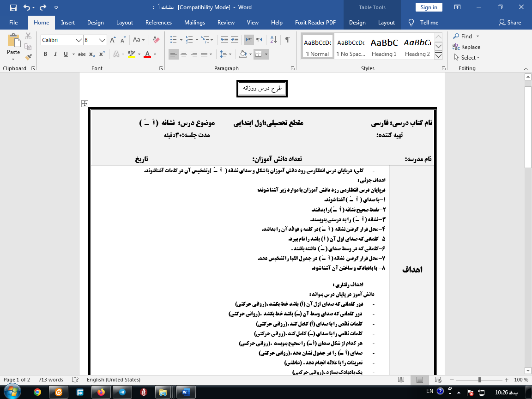
Task: Toggle bold formatting
Action: pos(45,54)
